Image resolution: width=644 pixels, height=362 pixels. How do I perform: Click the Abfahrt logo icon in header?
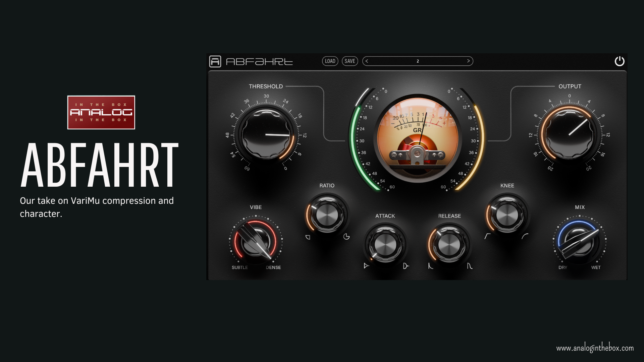point(215,61)
